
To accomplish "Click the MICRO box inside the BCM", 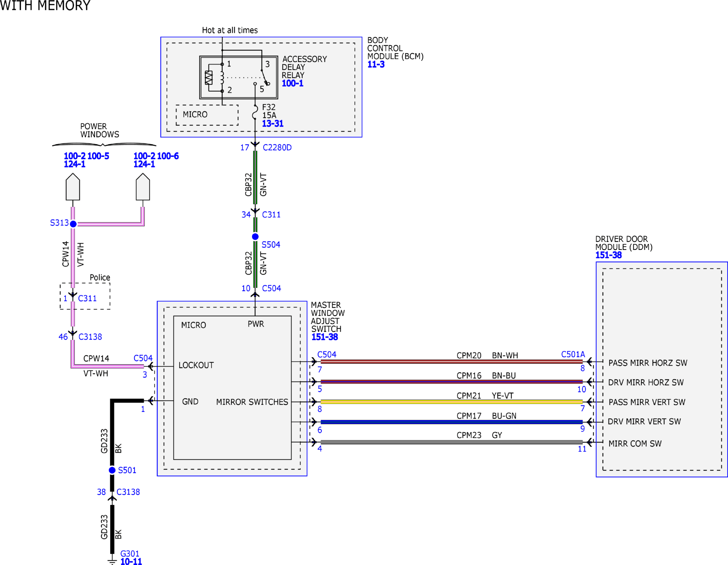I will tap(207, 115).
